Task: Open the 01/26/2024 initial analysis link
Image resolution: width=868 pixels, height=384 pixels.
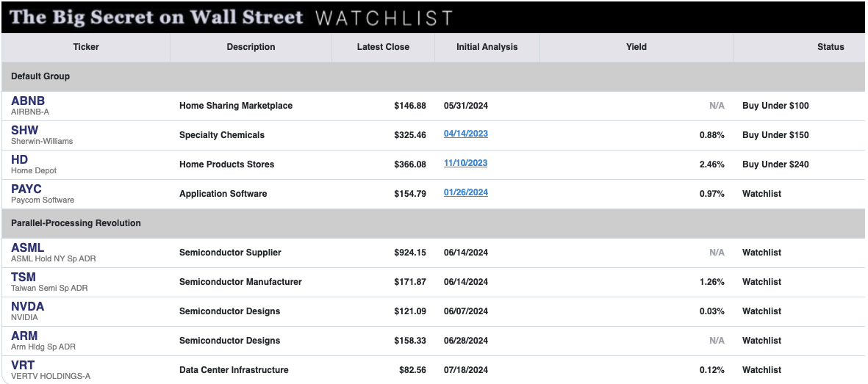Action: coord(465,192)
